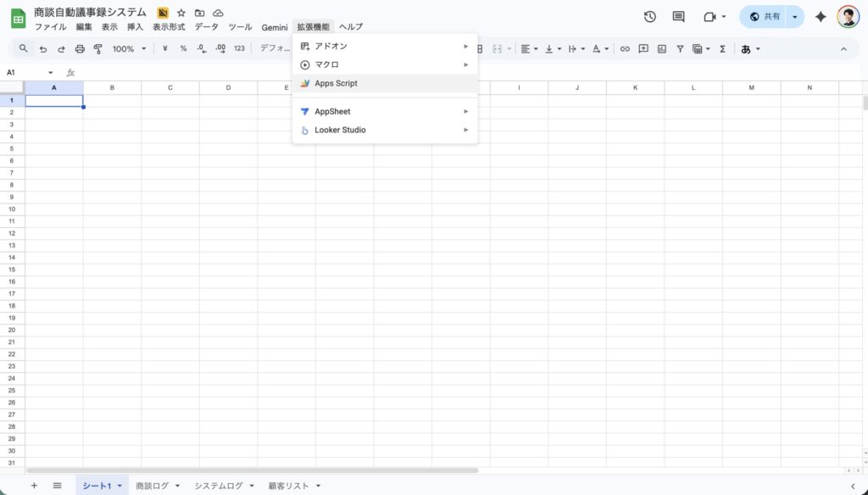The width and height of the screenshot is (868, 495).
Task: Click the functions sigma icon
Action: (x=722, y=49)
